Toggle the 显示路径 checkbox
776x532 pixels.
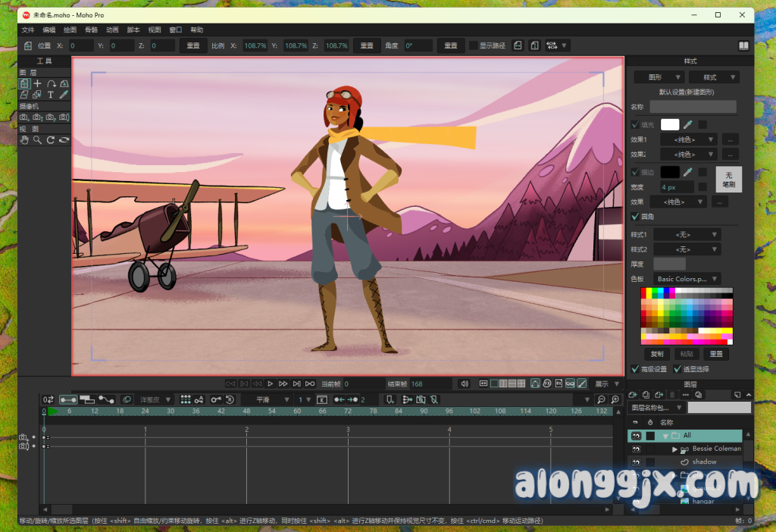(x=474, y=45)
